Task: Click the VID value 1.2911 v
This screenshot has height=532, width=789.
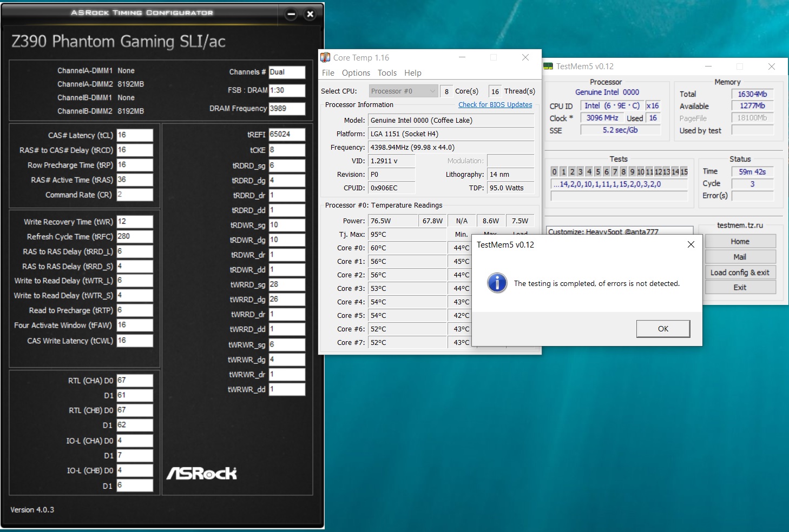Action: coord(392,161)
